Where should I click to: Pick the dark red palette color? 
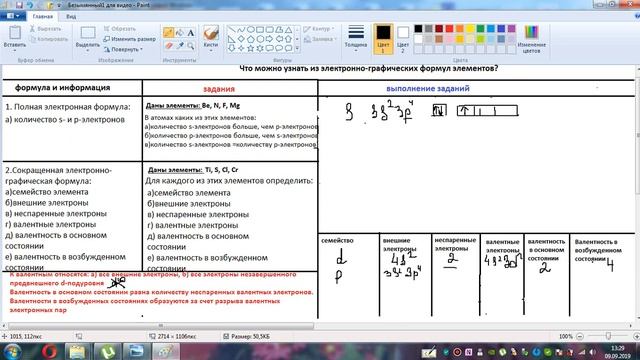pyautogui.click(x=439, y=29)
